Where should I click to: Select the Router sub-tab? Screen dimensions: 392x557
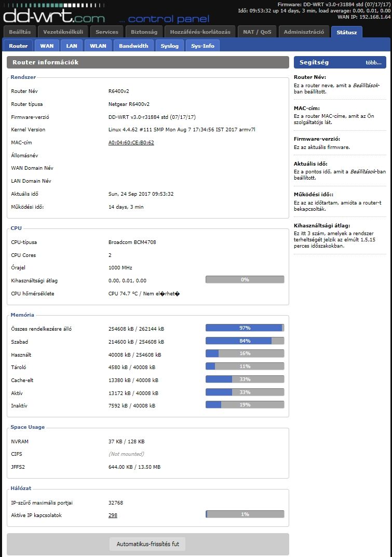(18, 46)
